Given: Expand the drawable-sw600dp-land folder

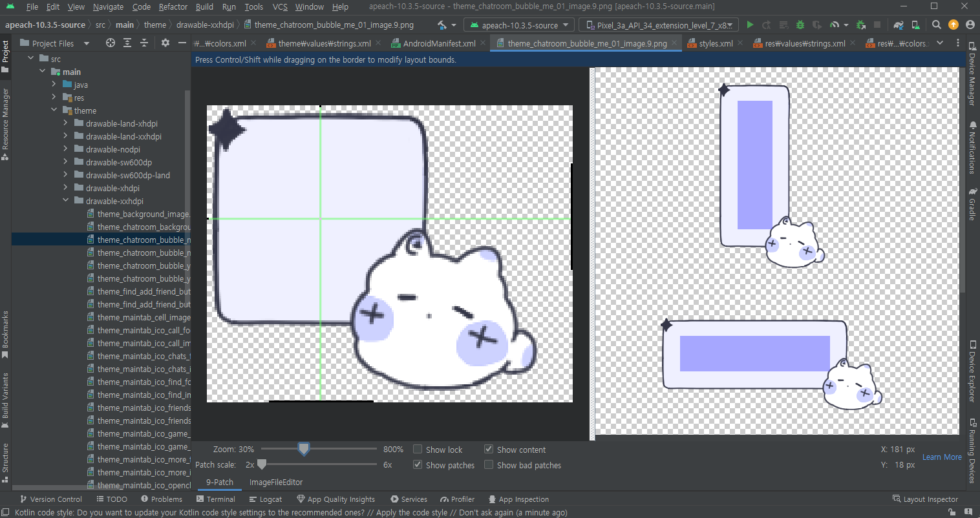Looking at the screenshot, I should [65, 174].
